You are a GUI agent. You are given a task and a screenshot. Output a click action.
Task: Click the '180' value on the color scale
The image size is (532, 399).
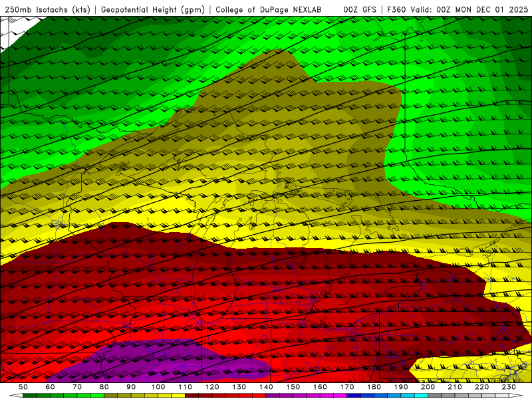[x=374, y=387]
